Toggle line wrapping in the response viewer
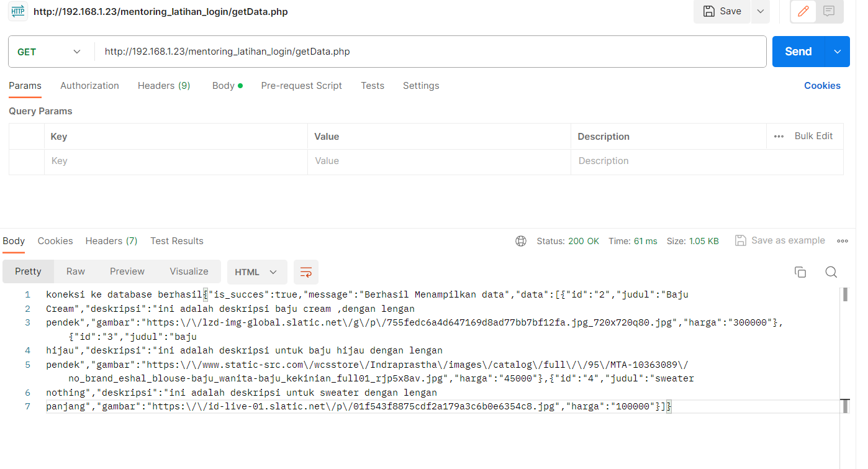 tap(305, 271)
